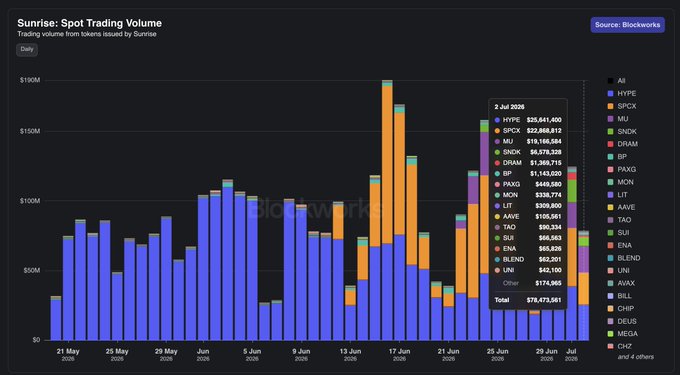Click the tallest orange SPCX bar segment
This screenshot has height=375, width=680.
(387, 165)
